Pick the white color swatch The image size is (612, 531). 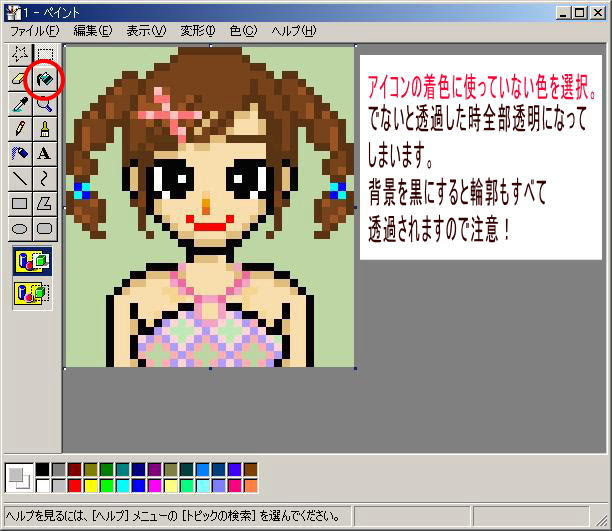point(43,485)
